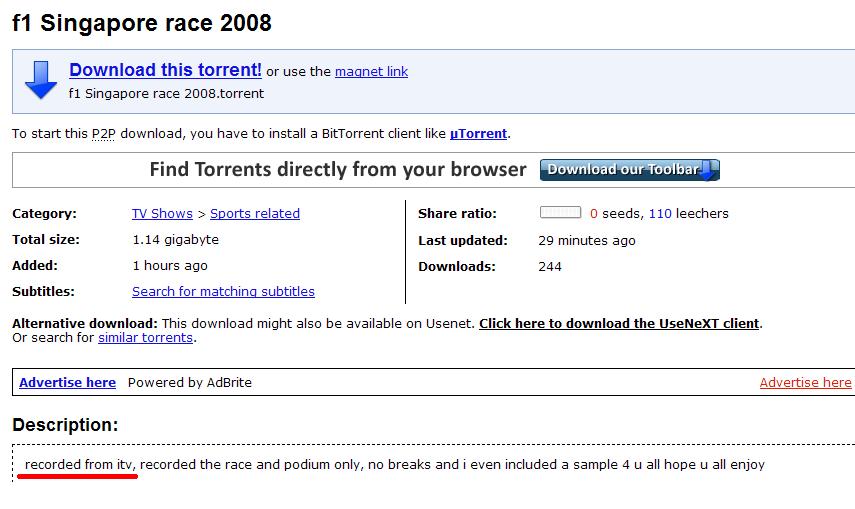Open the "Download this torrent!" link
This screenshot has width=855, height=509.
(x=165, y=70)
